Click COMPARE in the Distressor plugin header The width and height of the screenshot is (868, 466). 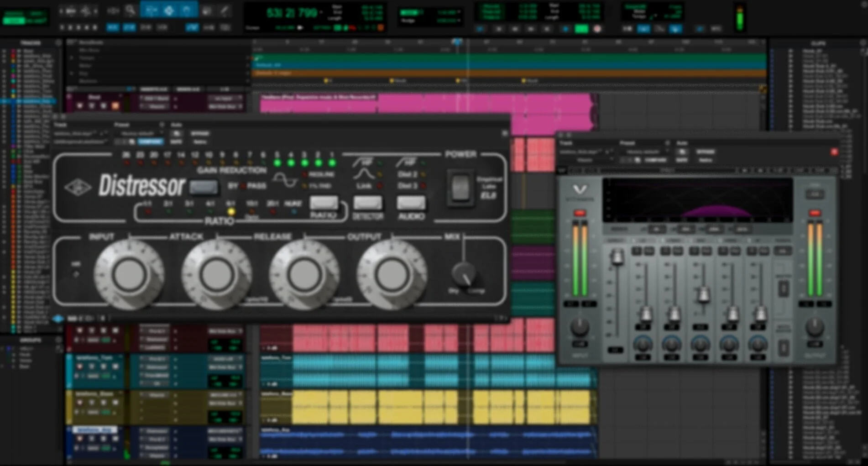coord(151,141)
